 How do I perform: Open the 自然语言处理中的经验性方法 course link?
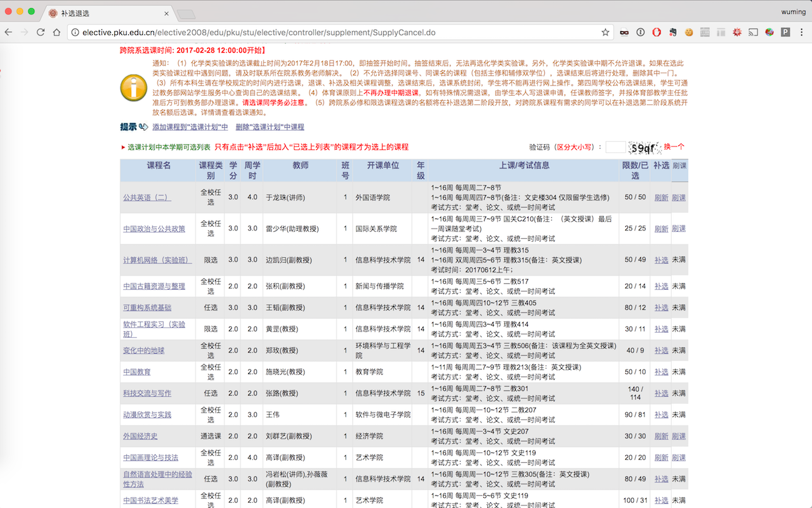click(157, 479)
